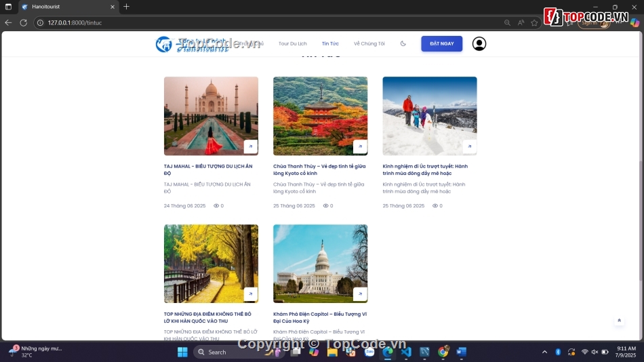The height and width of the screenshot is (362, 644).
Task: Open arrow icon on Australia skiing card
Action: pos(470,146)
